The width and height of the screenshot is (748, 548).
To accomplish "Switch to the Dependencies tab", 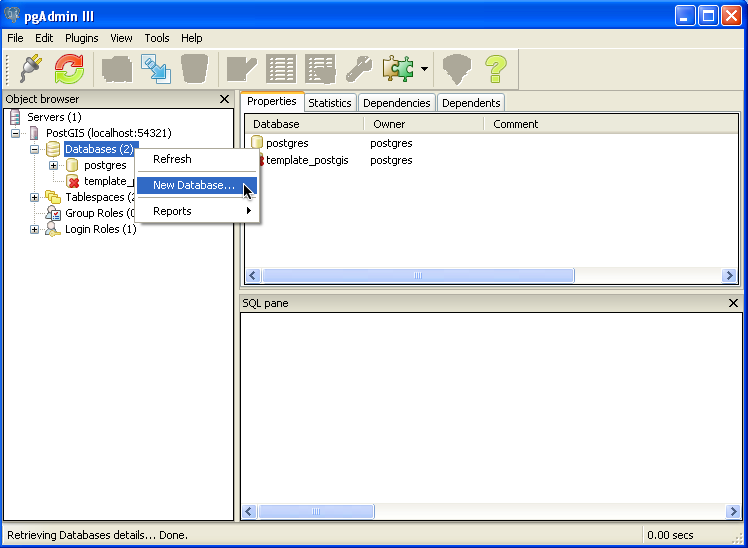I will click(396, 103).
